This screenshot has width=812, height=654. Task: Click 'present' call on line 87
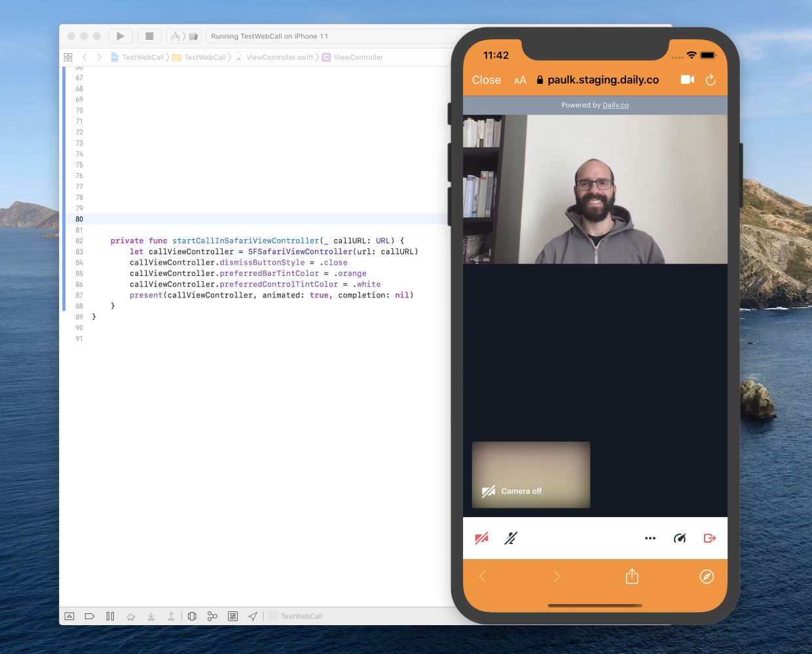point(146,296)
